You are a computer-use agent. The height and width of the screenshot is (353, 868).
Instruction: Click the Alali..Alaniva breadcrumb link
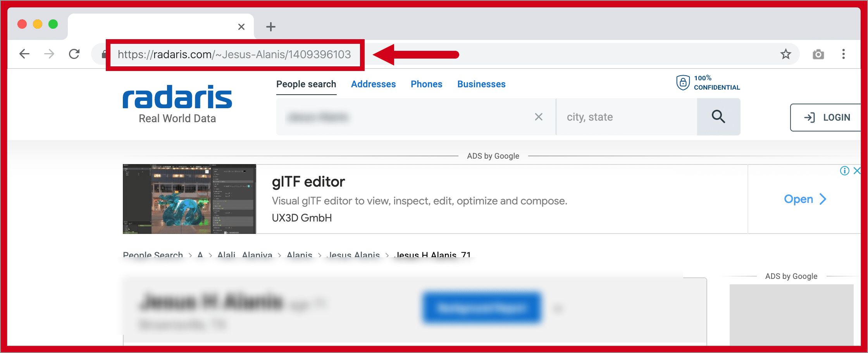pyautogui.click(x=245, y=255)
